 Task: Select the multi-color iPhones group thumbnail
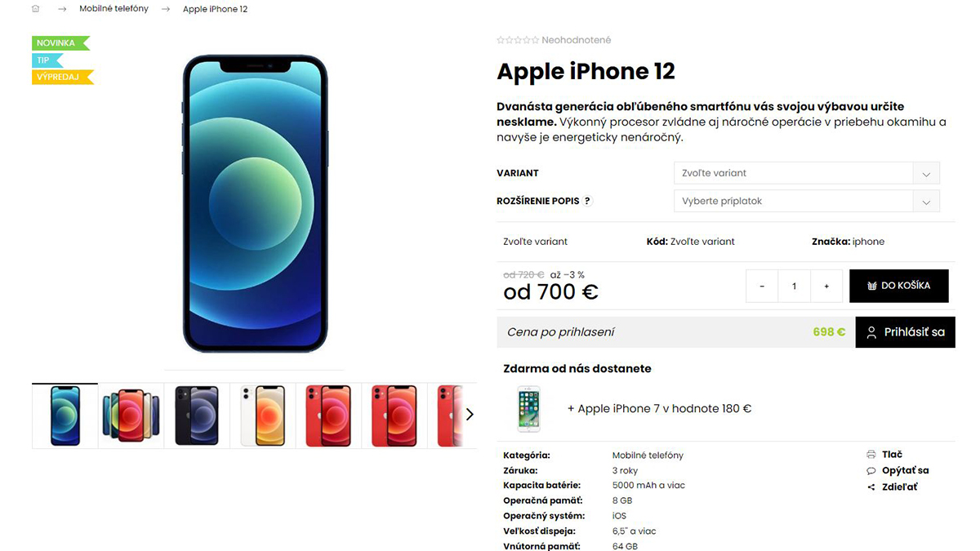[x=131, y=415]
